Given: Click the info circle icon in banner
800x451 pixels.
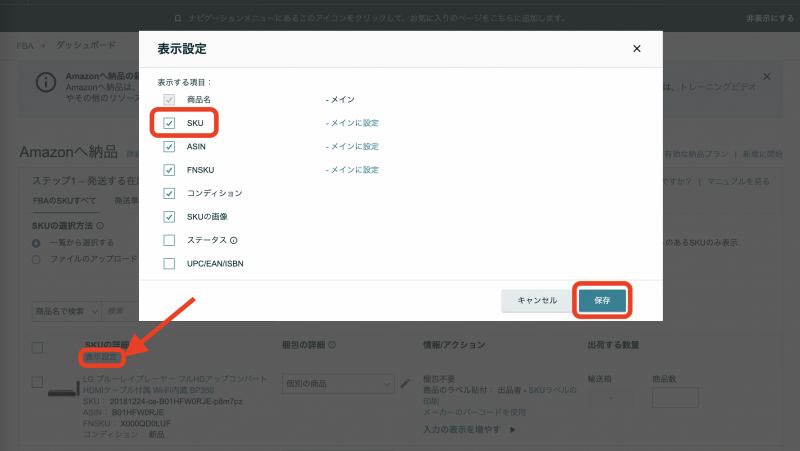Looking at the screenshot, I should coord(45,82).
